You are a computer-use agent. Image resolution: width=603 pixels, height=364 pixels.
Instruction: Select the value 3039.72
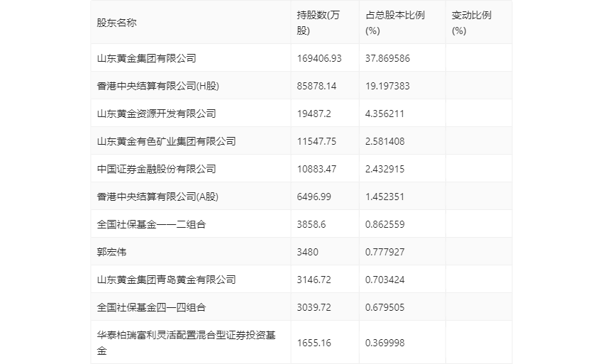tap(314, 307)
